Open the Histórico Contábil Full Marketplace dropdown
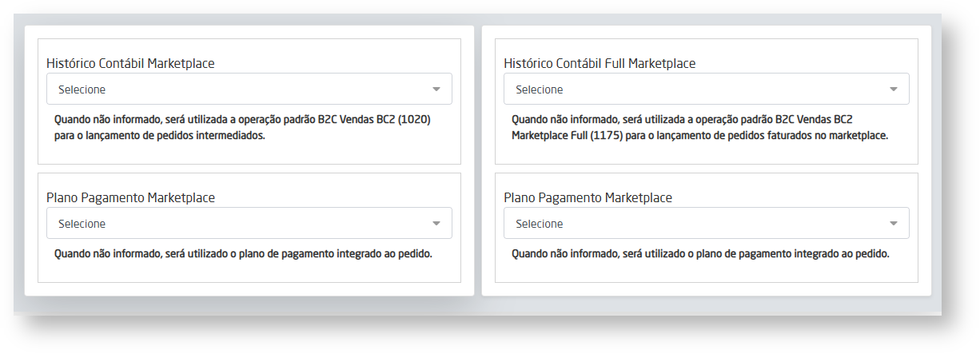 click(x=706, y=89)
